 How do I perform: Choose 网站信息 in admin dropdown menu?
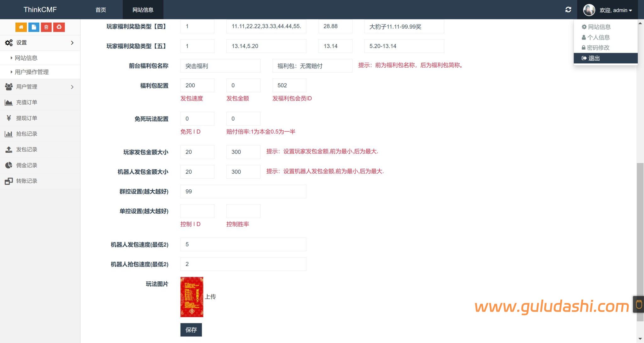[x=605, y=27]
